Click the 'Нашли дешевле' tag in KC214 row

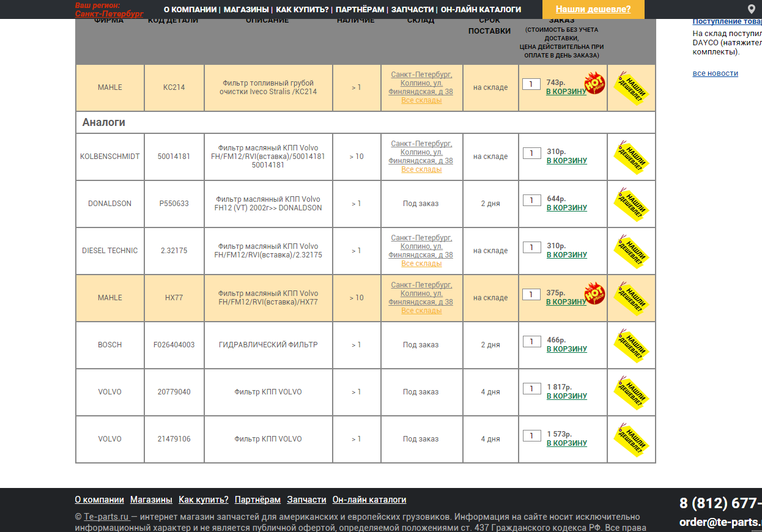632,88
